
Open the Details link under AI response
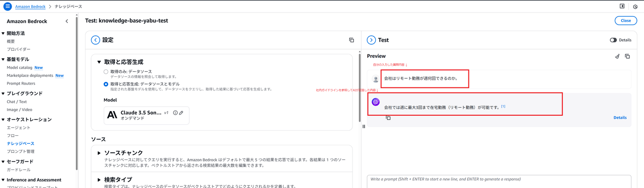tap(620, 118)
